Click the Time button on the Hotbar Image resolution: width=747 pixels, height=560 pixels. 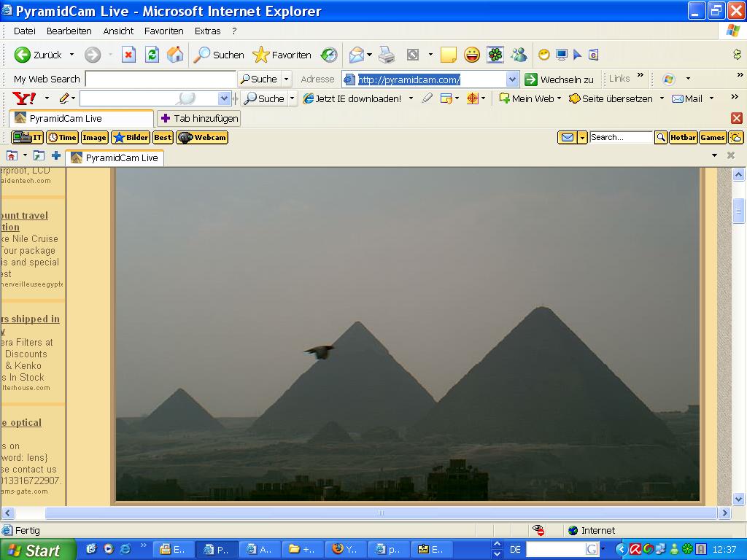point(63,138)
